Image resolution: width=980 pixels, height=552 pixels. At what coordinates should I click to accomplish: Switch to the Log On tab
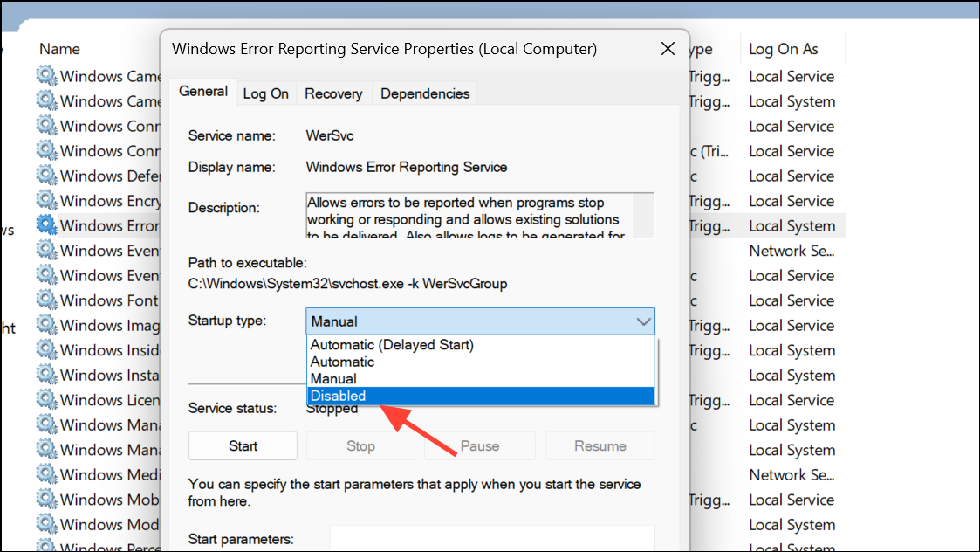point(266,93)
